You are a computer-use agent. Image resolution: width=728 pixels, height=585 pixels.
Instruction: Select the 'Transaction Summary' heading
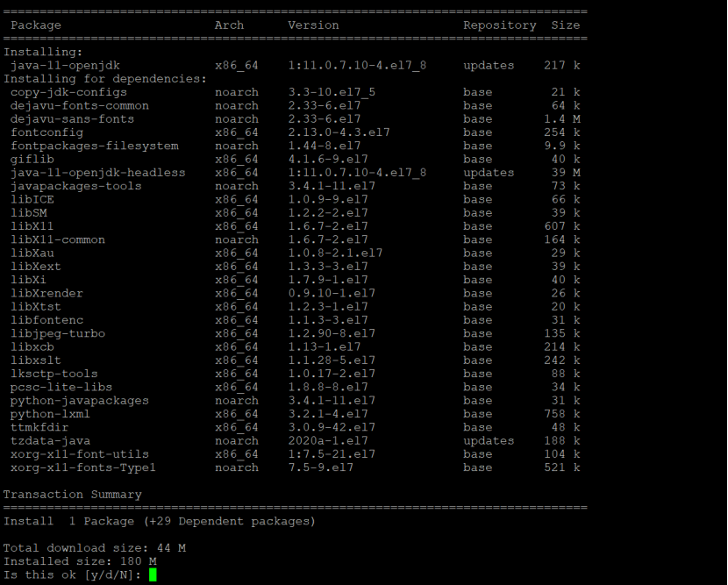[73, 495]
